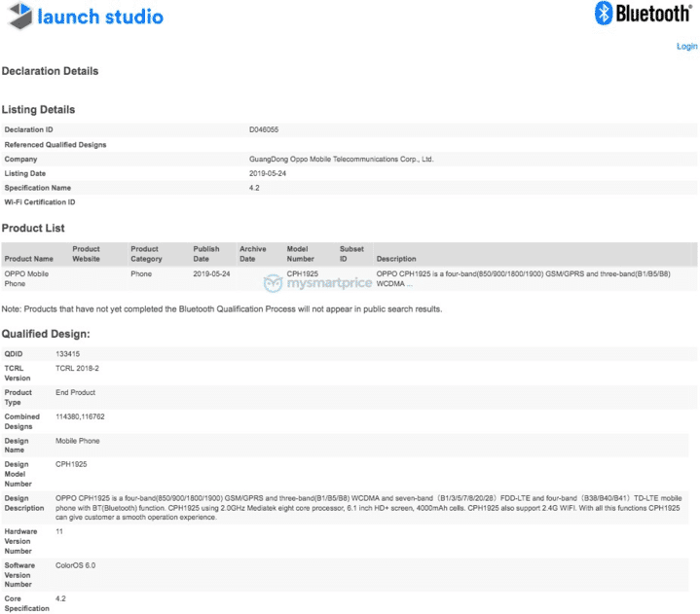The width and height of the screenshot is (700, 614).
Task: Click the Bluetooth logo
Action: point(643,13)
